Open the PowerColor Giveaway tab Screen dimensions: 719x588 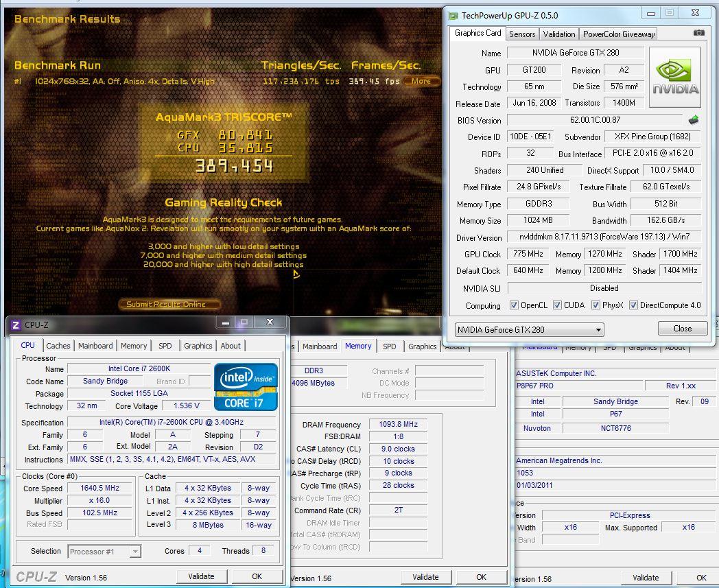point(619,34)
